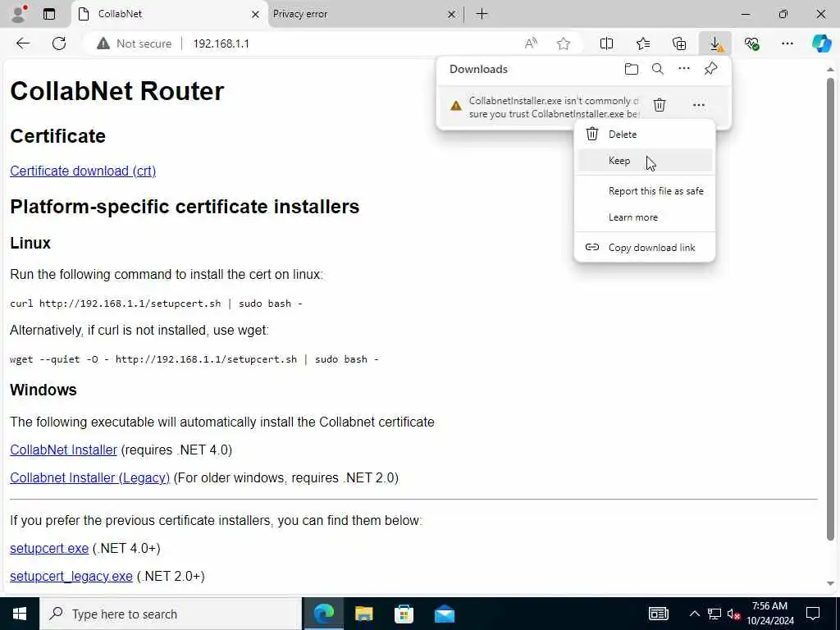Reload the page with the refresh icon
The width and height of the screenshot is (840, 630).
point(59,43)
